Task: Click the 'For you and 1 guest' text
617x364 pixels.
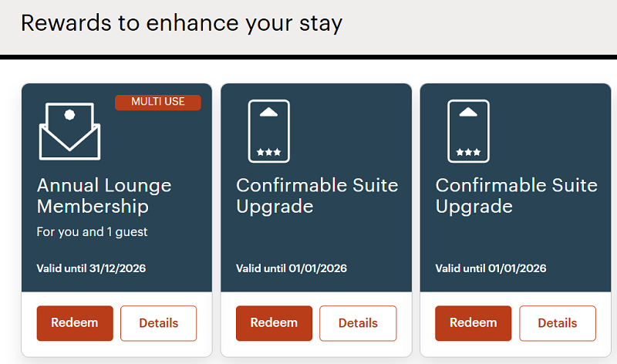Action: click(x=92, y=232)
